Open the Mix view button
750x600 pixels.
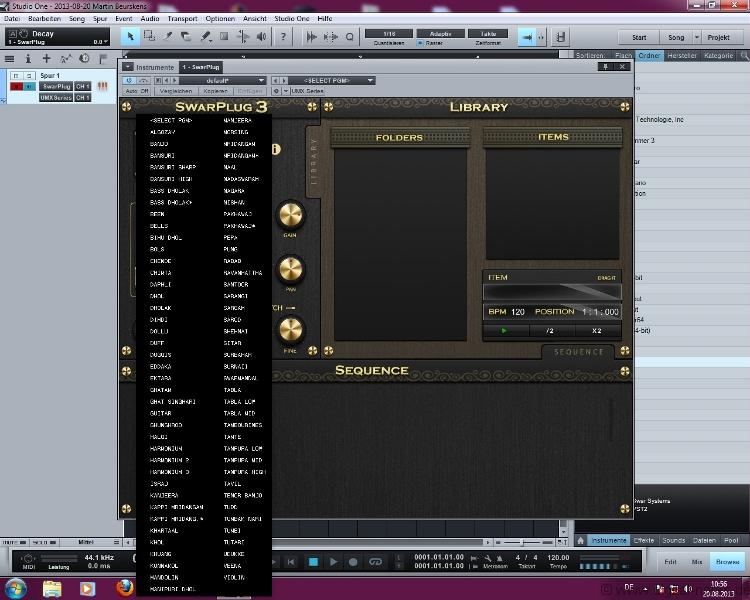click(697, 562)
